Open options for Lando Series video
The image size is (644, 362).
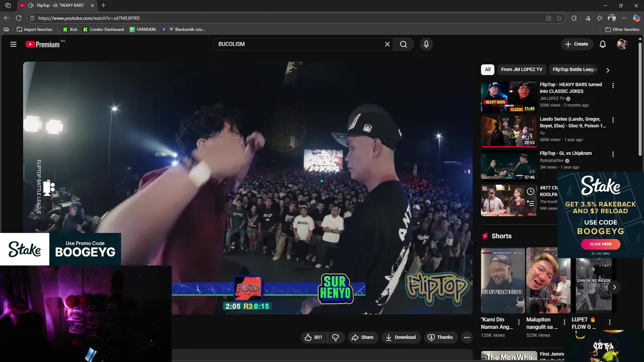[613, 120]
